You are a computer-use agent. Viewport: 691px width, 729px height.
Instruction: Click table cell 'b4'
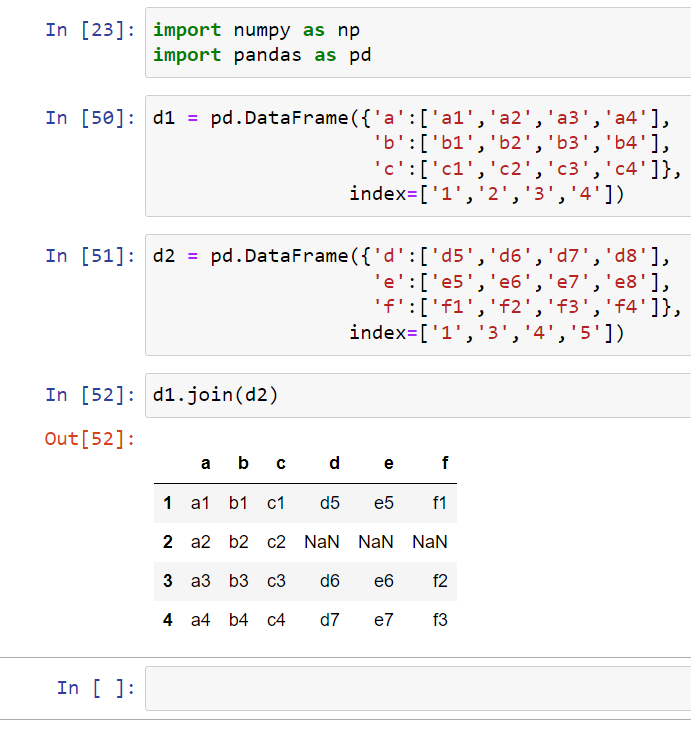[238, 620]
